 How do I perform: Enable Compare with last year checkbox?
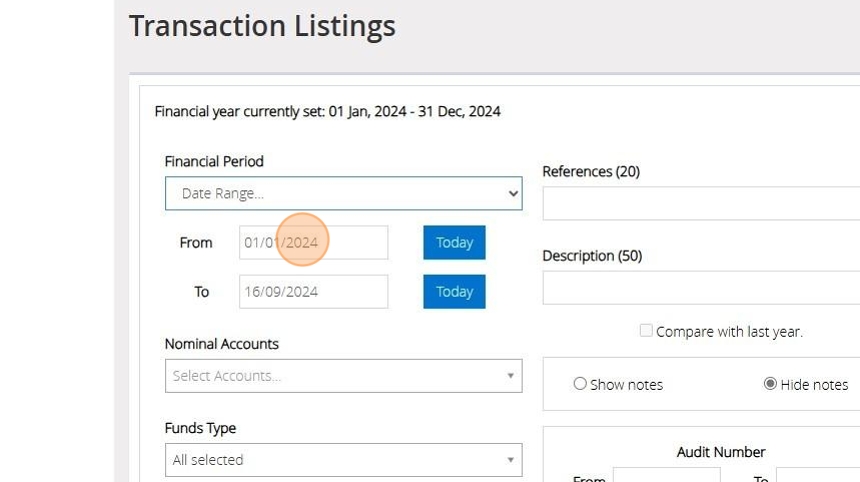click(x=646, y=331)
